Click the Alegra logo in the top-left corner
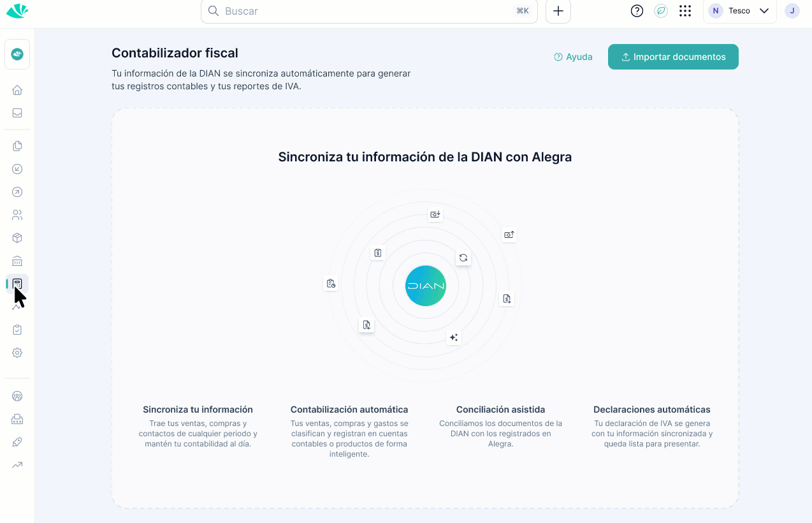The width and height of the screenshot is (812, 523). (x=17, y=11)
